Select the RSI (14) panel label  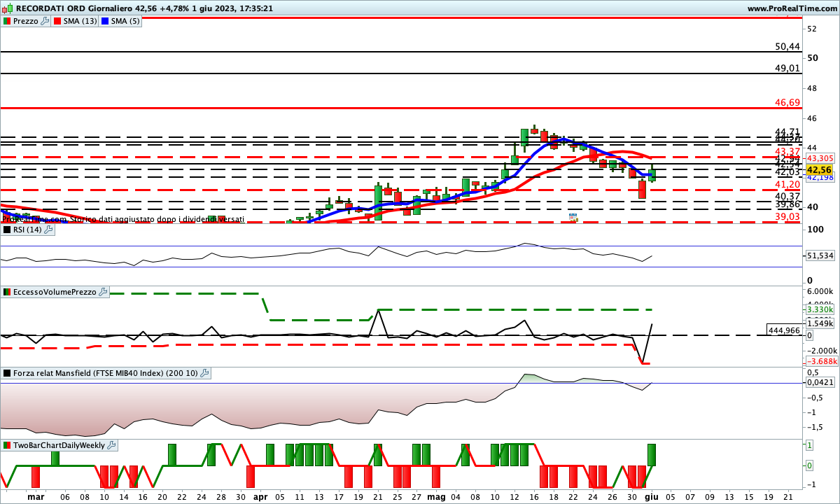point(26,230)
